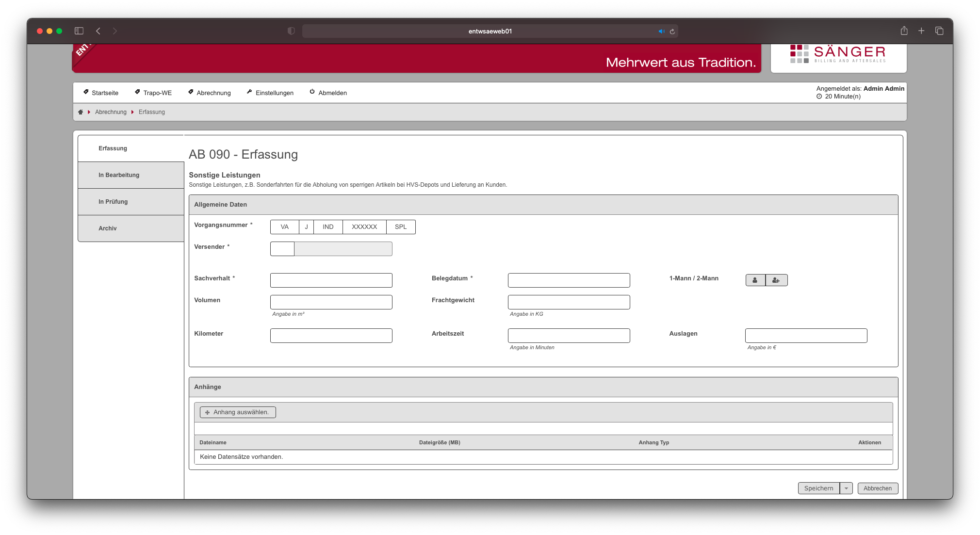Click the privacy shield icon
This screenshot has height=535, width=980.
click(x=291, y=31)
